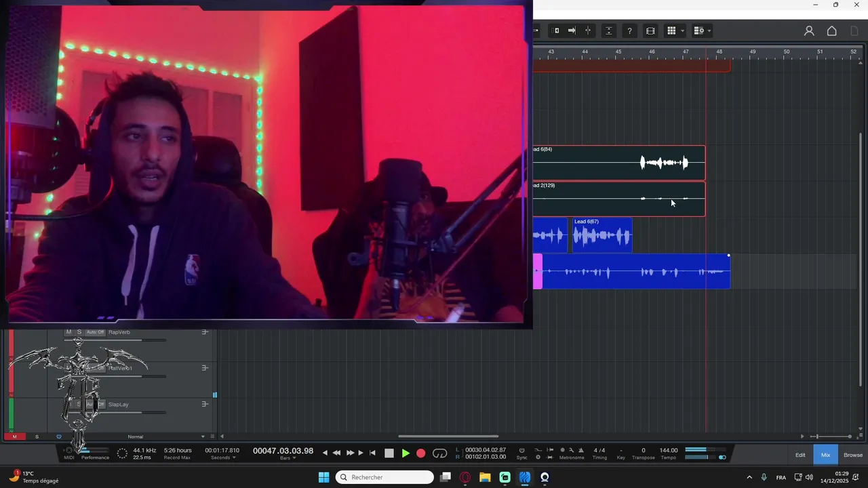Open Task View from the taskbar
Image resolution: width=868 pixels, height=488 pixels.
tap(446, 477)
